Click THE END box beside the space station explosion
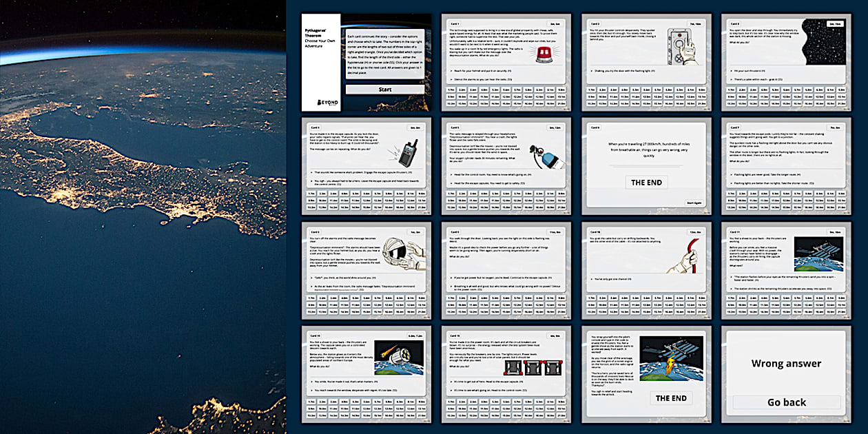 point(670,399)
